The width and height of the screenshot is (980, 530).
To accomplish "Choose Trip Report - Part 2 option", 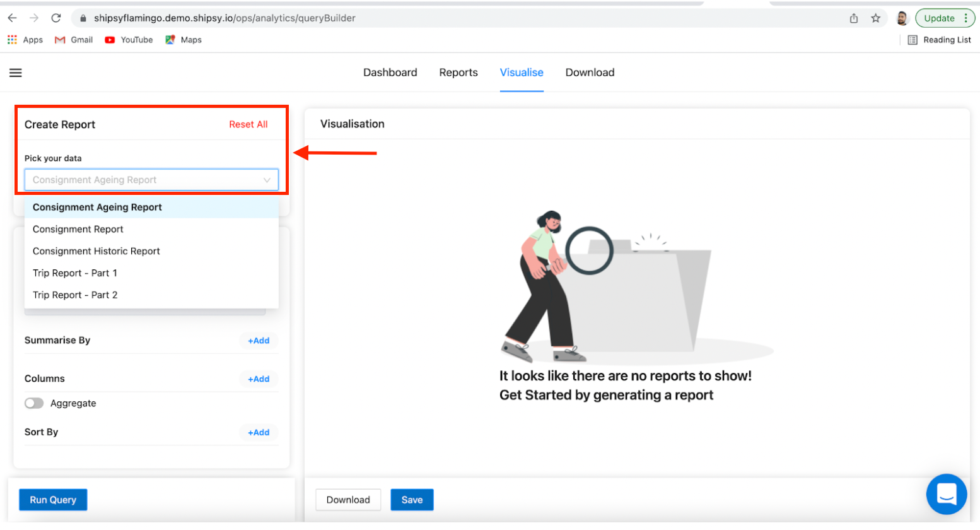I will click(75, 295).
